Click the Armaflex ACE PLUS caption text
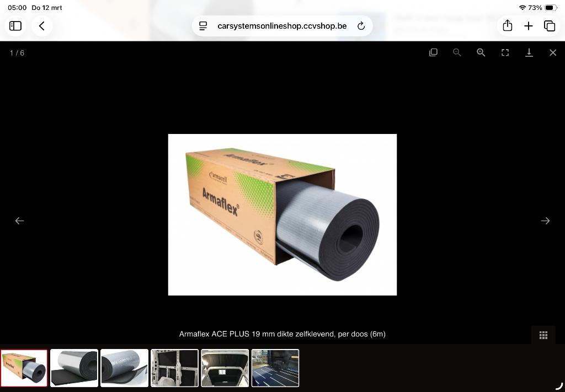 [282, 334]
